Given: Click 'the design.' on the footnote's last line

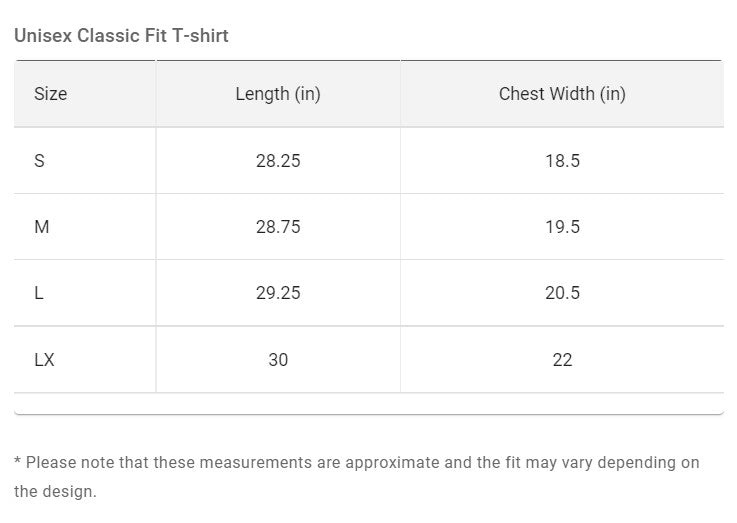Looking at the screenshot, I should coord(55,492).
